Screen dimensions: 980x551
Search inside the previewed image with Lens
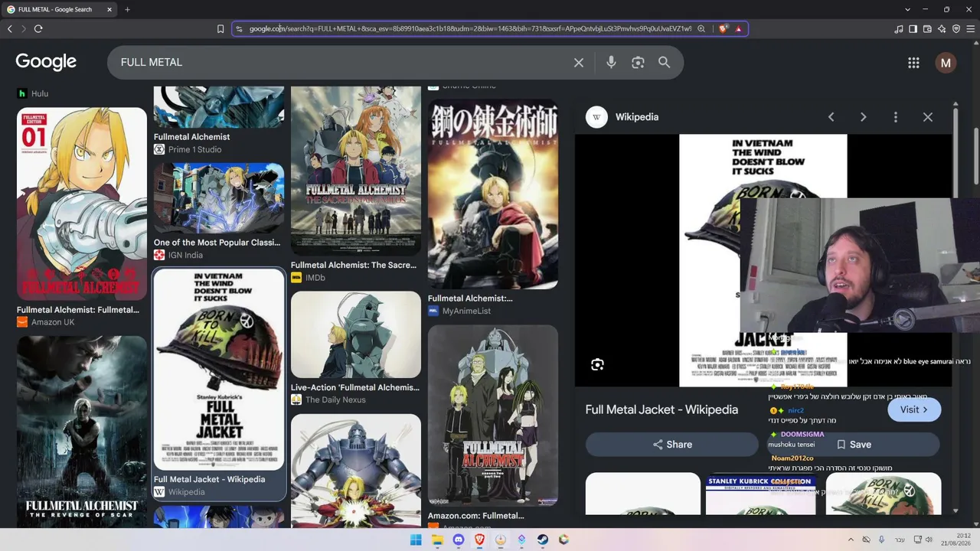597,365
